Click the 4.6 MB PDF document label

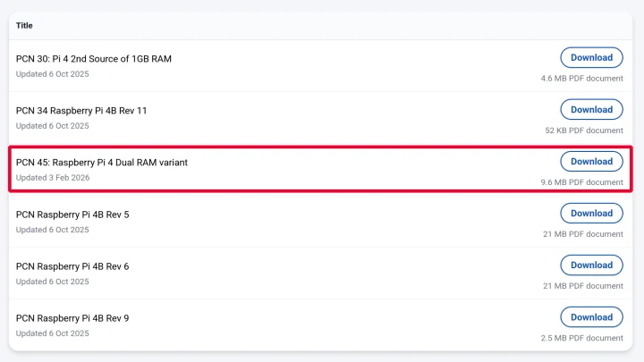click(581, 79)
